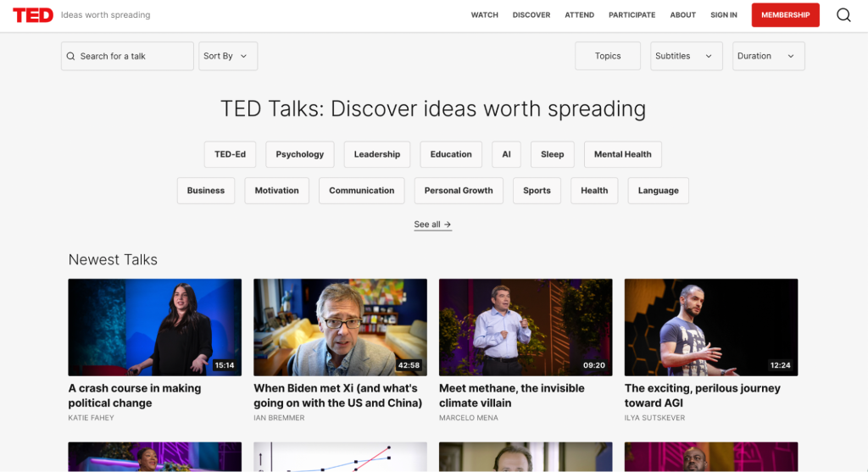Click title 'The exciting, perilous journey toward AGI'

coord(703,396)
